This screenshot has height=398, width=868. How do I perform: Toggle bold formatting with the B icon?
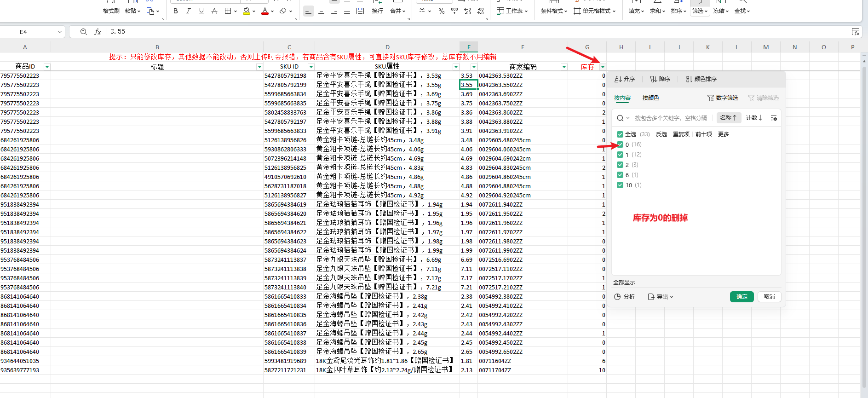click(x=175, y=11)
